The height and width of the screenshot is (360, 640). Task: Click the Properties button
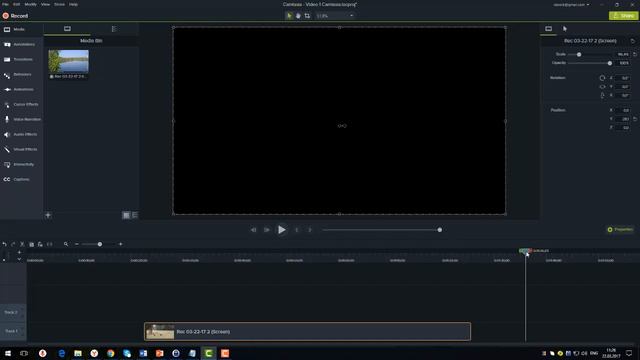pyautogui.click(x=620, y=229)
